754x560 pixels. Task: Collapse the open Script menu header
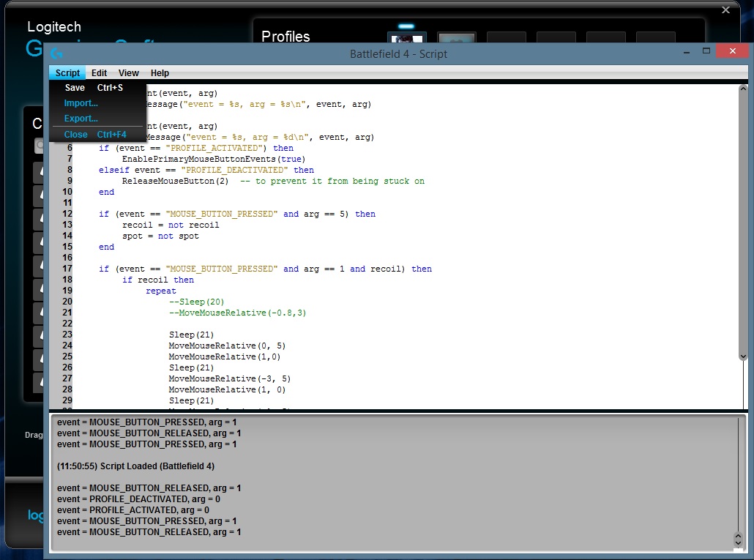67,73
